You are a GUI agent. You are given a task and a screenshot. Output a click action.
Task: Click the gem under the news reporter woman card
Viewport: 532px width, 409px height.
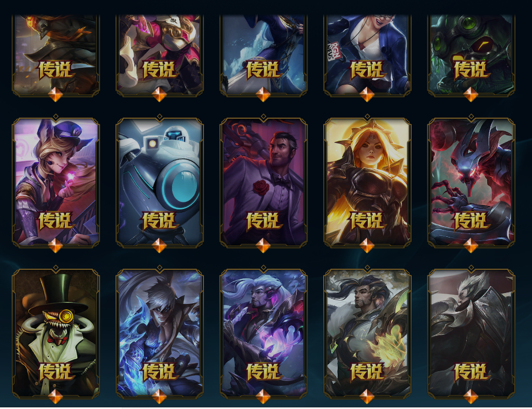(367, 94)
